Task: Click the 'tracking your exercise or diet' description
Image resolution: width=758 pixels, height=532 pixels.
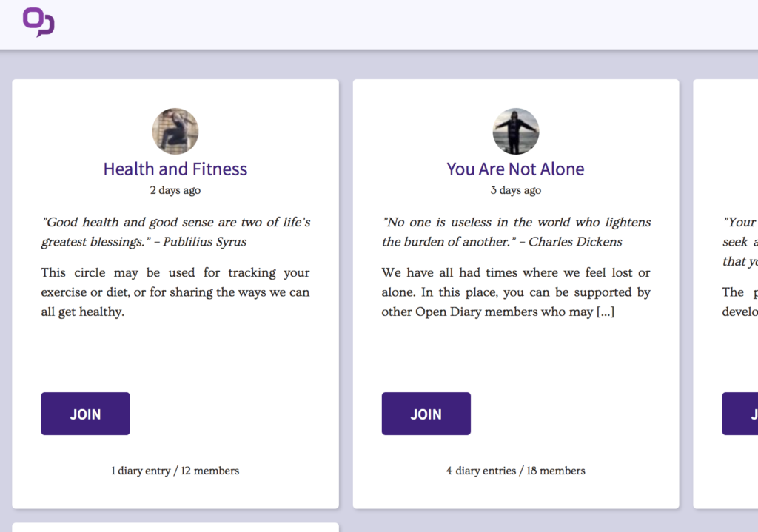Action: pyautogui.click(x=175, y=292)
